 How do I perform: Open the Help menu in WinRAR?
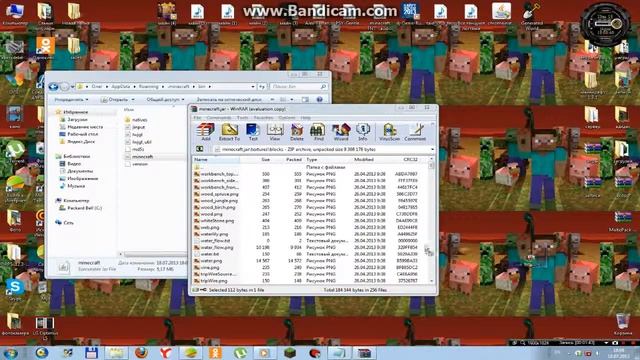point(306,118)
